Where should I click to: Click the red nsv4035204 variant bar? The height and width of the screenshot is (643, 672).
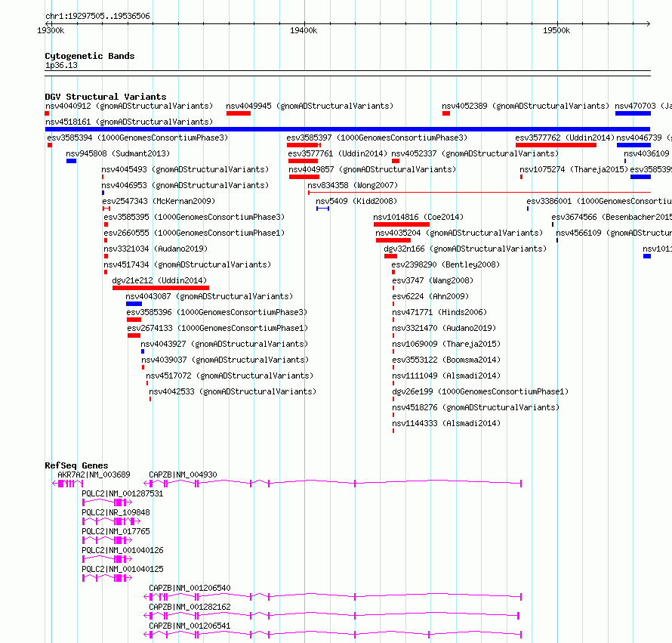[393, 240]
